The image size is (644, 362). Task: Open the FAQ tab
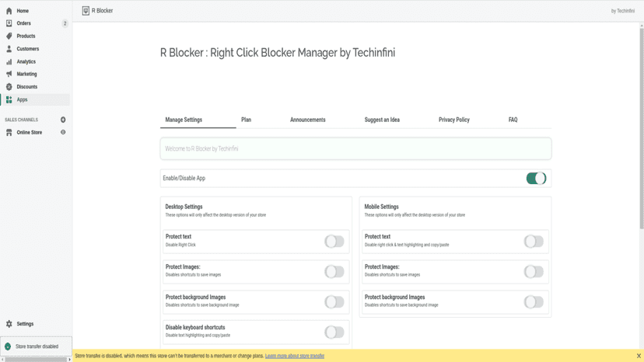513,120
